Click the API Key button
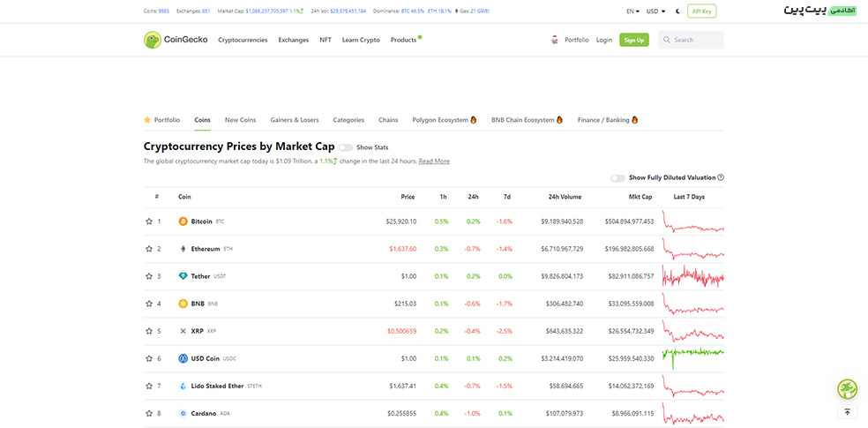868x428 pixels. (x=701, y=11)
